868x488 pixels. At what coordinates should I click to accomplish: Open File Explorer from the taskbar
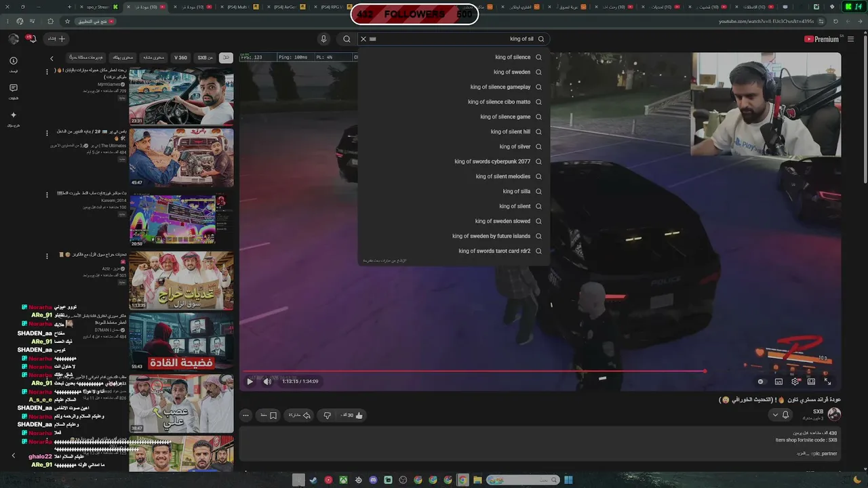click(477, 480)
